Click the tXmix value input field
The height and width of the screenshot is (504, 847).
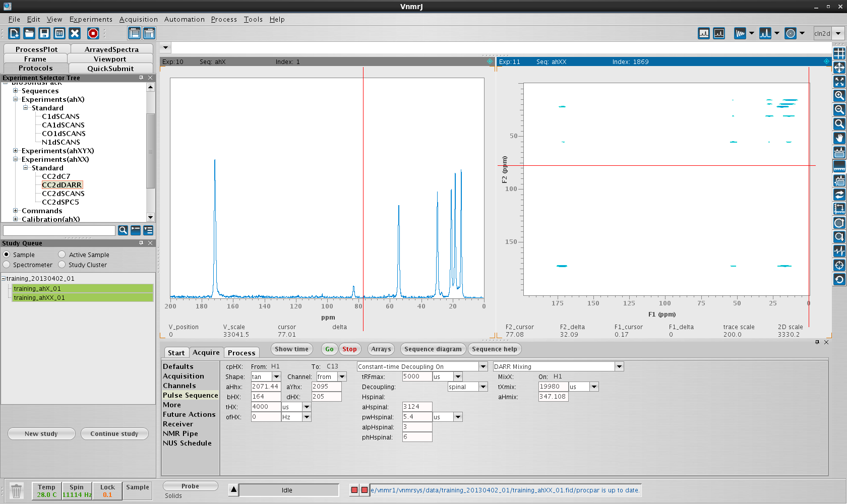tap(553, 387)
